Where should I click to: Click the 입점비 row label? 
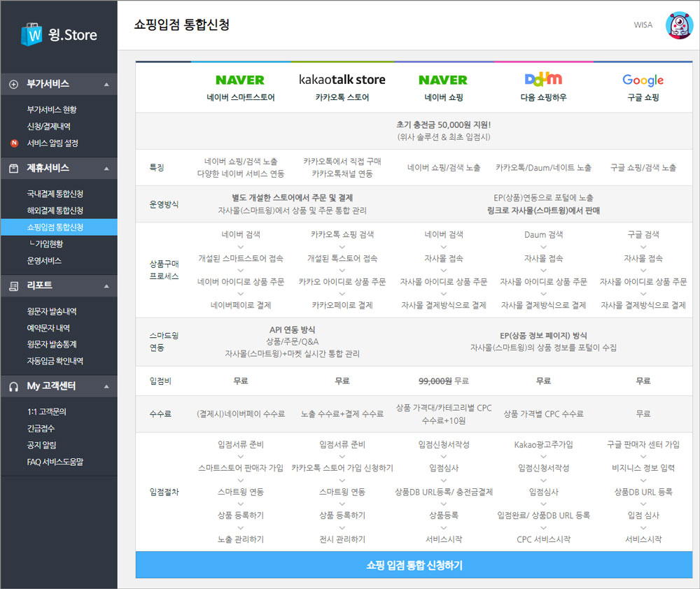click(160, 381)
